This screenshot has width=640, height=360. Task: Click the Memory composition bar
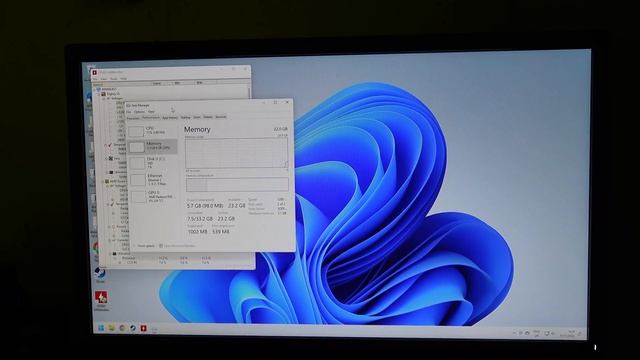point(237,184)
